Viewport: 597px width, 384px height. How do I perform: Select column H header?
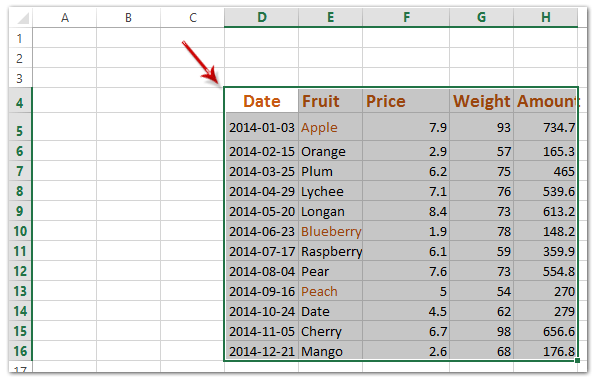tap(546, 18)
